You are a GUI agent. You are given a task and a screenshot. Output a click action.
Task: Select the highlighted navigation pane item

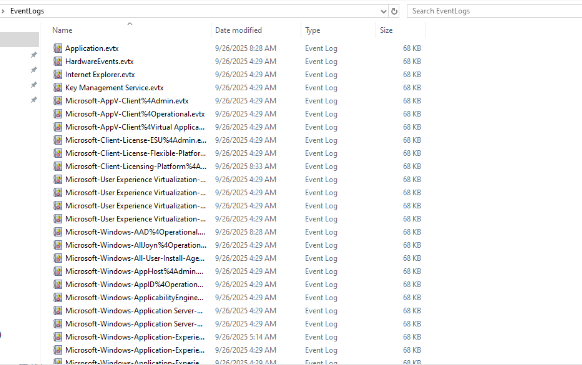[19, 39]
